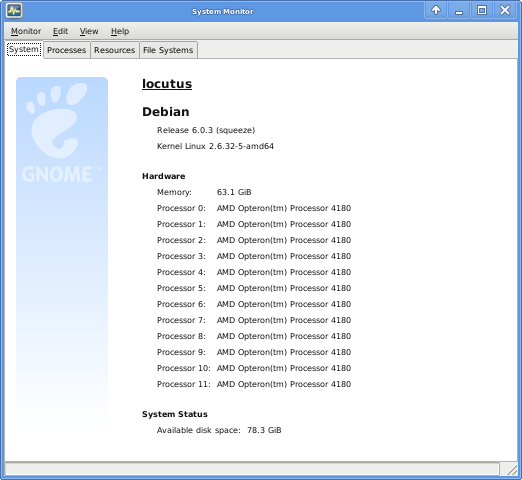Click the Debian distribution heading
The width and height of the screenshot is (522, 480).
point(166,112)
